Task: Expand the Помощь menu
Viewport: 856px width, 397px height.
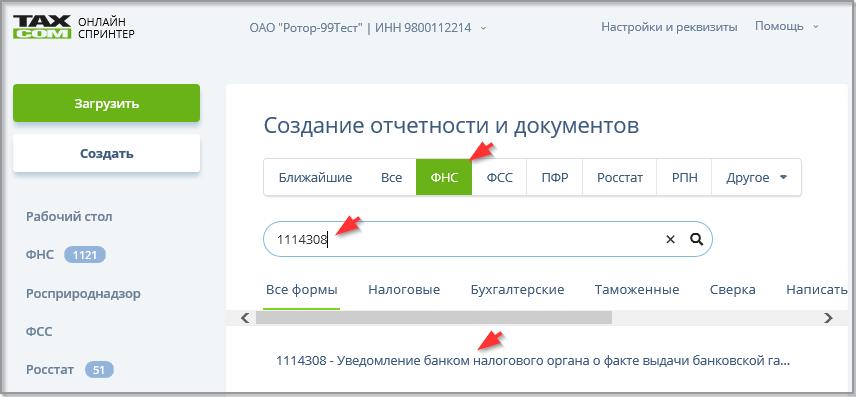Action: tap(787, 26)
